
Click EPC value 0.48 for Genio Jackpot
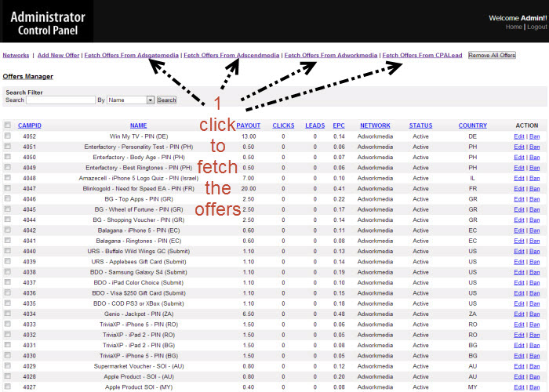(x=339, y=314)
